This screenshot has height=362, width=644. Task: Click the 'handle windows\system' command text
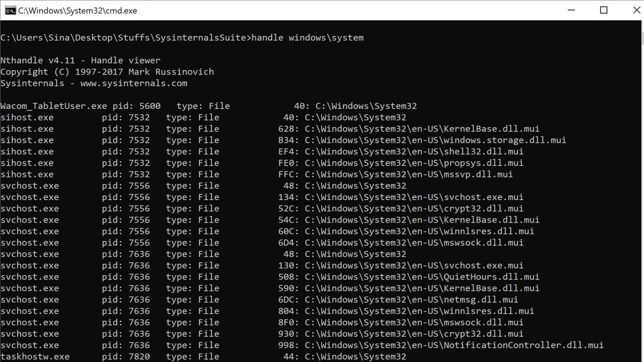pos(308,38)
